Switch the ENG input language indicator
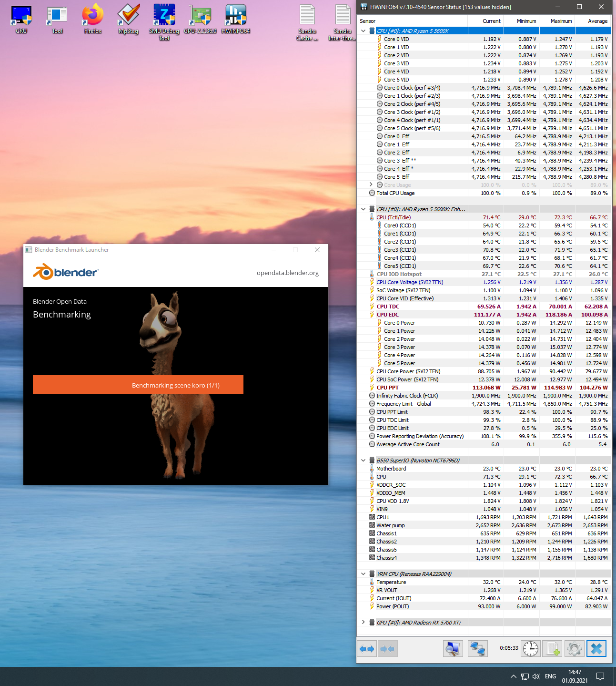This screenshot has width=616, height=686. 550,676
